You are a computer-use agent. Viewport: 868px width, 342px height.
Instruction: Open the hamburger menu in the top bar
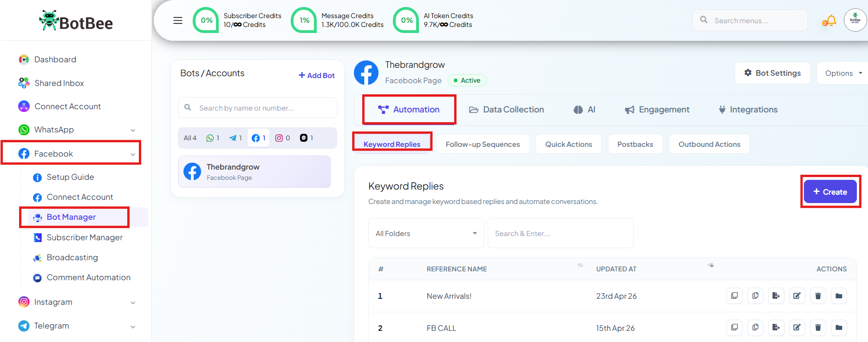(178, 20)
